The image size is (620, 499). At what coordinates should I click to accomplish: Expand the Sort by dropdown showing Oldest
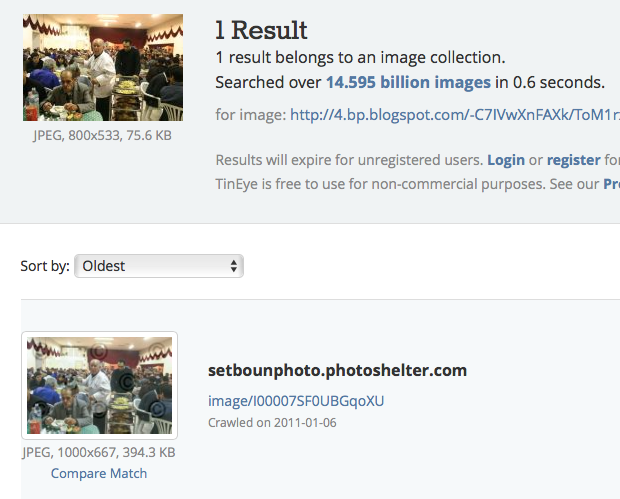point(159,266)
